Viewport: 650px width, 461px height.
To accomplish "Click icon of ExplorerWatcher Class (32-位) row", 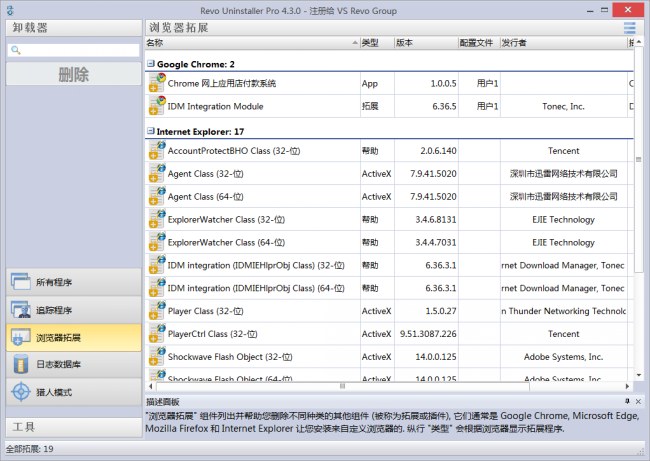I will [x=157, y=219].
